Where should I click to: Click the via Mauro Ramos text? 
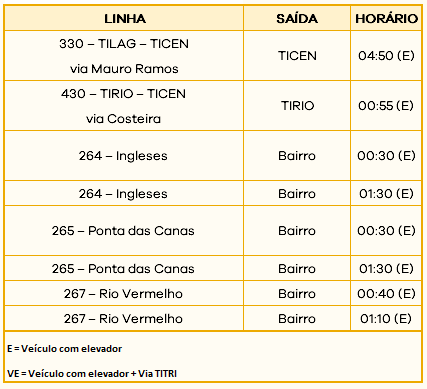click(124, 69)
